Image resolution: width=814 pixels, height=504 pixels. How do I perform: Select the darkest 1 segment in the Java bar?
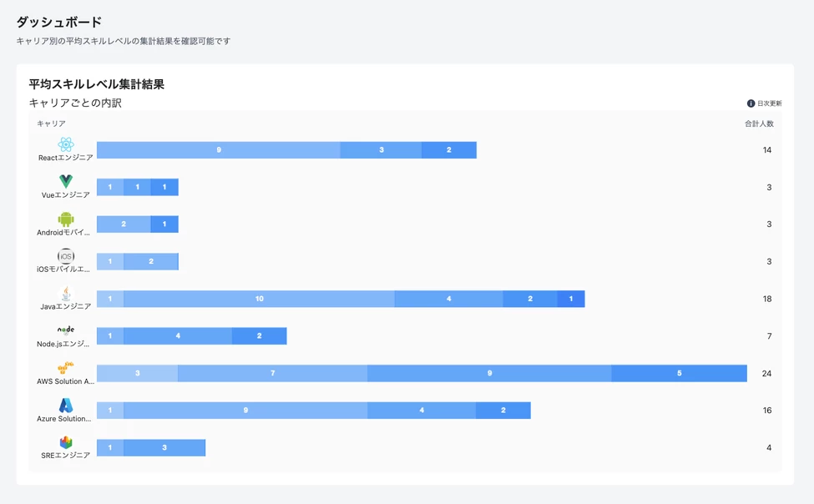[x=571, y=299]
